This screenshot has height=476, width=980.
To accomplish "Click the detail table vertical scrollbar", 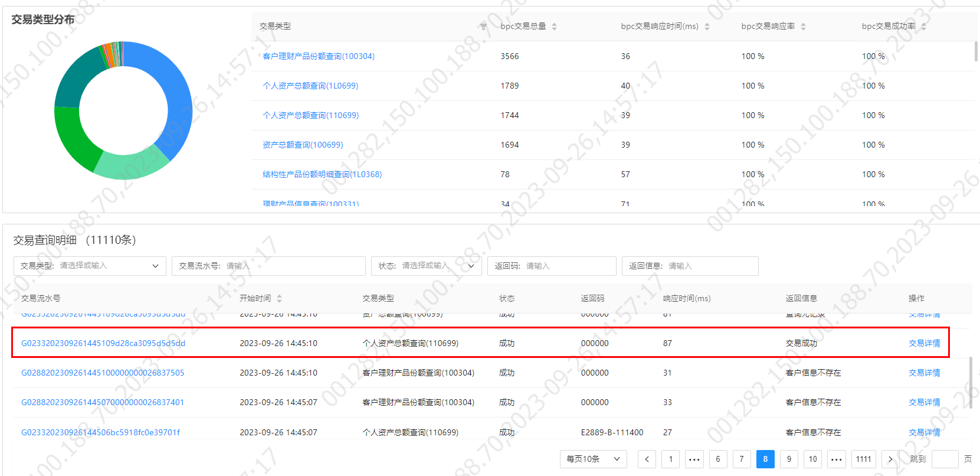I will tap(971, 383).
